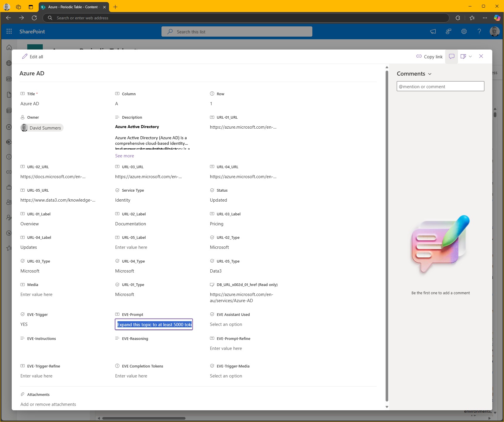
Task: Collapse the Comments section chevron
Action: pyautogui.click(x=430, y=74)
